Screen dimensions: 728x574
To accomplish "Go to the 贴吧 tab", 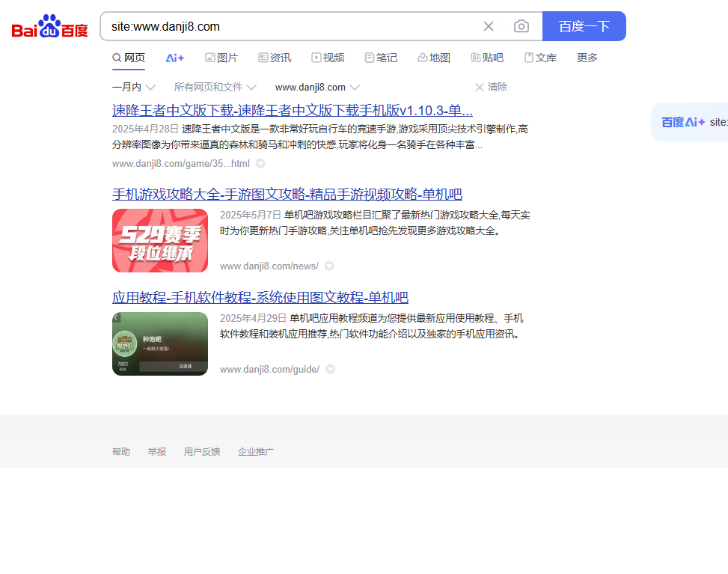I will click(x=487, y=58).
